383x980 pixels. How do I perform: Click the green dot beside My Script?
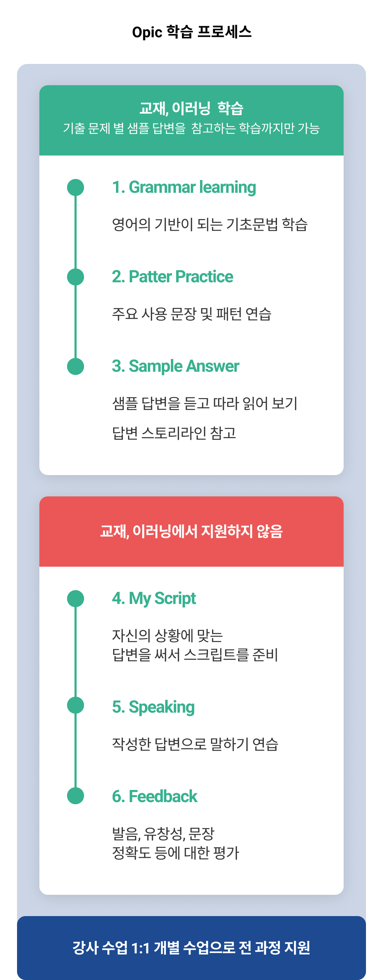tap(76, 599)
